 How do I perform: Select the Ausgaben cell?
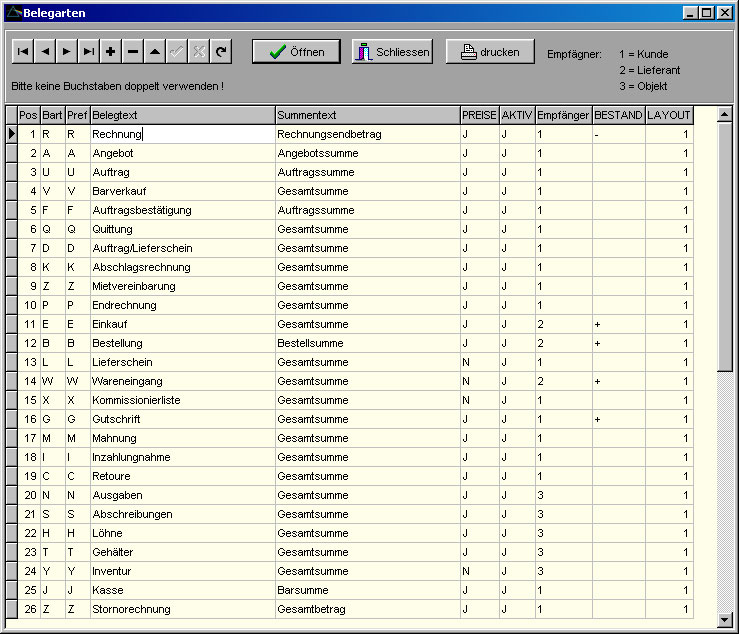click(x=182, y=495)
